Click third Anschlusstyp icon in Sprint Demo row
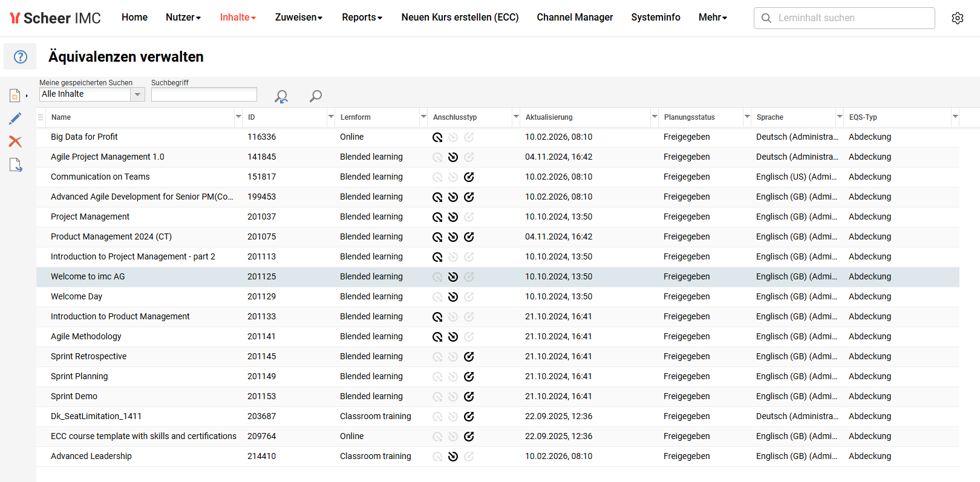Image resolution: width=980 pixels, height=482 pixels. tap(469, 397)
